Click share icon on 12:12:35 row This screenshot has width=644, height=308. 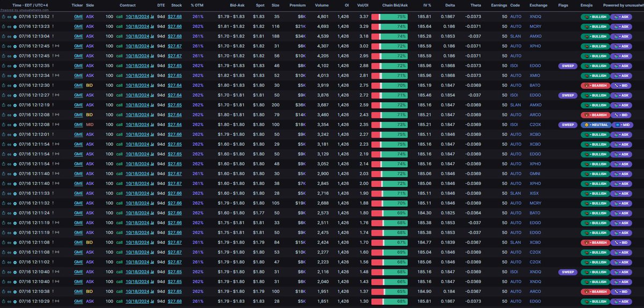tap(3, 65)
